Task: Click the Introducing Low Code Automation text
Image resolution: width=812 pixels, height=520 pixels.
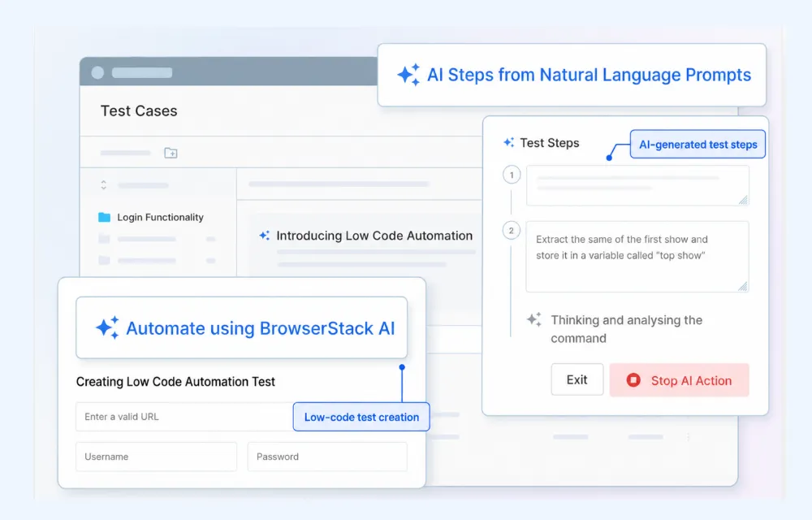Action: tap(374, 236)
